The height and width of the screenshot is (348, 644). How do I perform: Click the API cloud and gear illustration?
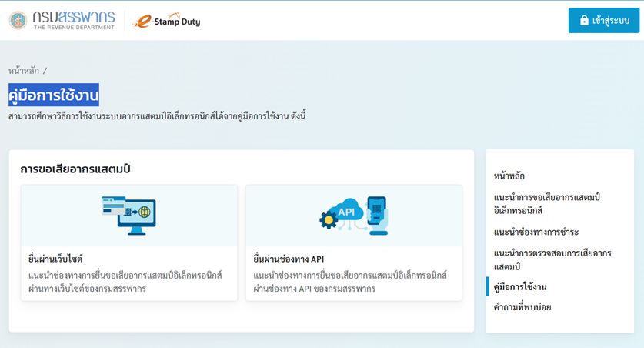[x=354, y=215]
